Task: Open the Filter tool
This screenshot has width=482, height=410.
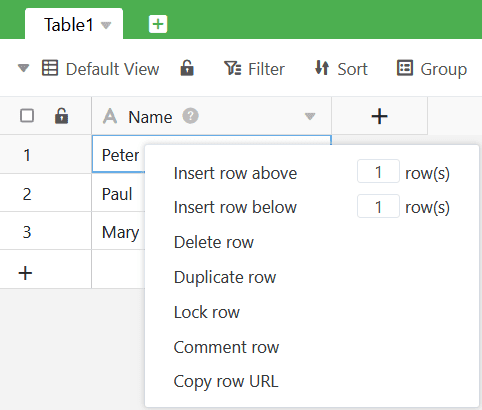Action: point(254,69)
